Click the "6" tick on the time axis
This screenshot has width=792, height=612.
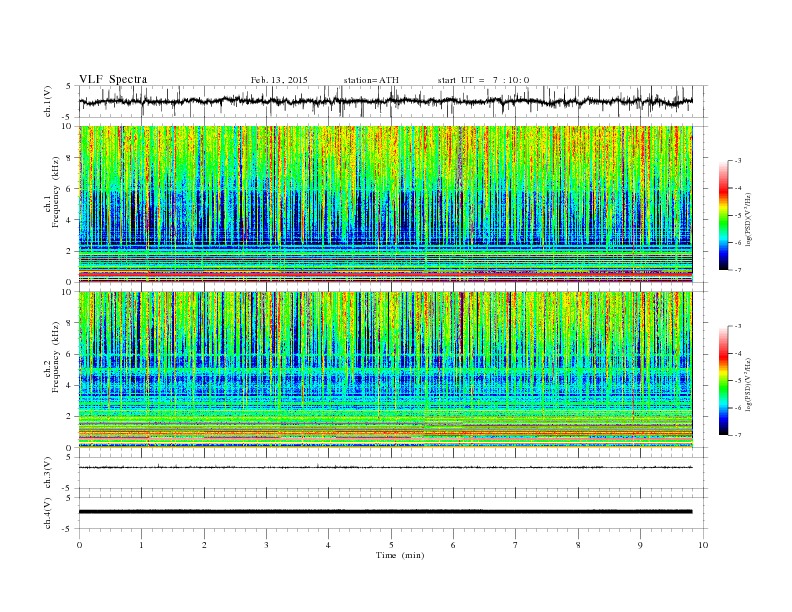[x=453, y=545]
